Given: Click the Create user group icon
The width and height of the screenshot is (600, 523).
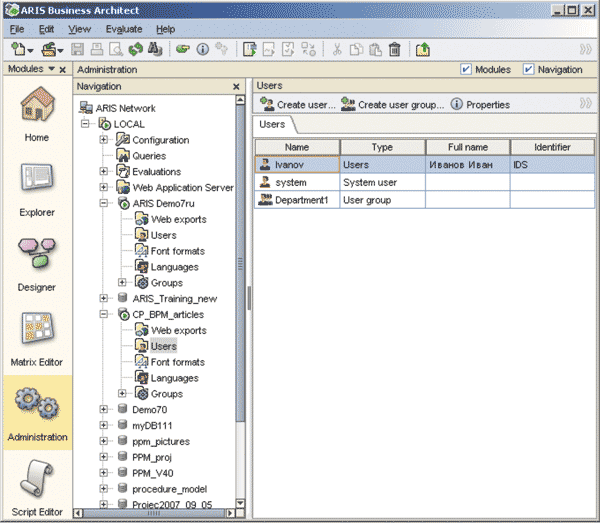Looking at the screenshot, I should [x=348, y=104].
